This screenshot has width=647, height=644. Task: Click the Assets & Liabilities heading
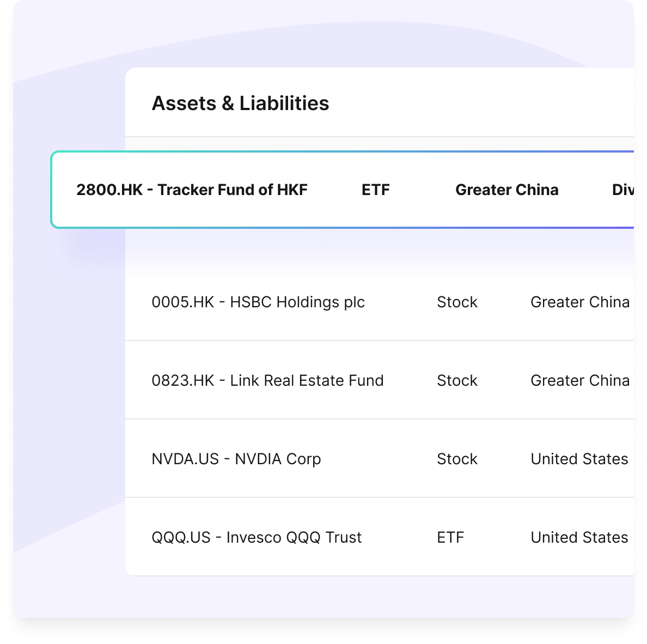241,103
